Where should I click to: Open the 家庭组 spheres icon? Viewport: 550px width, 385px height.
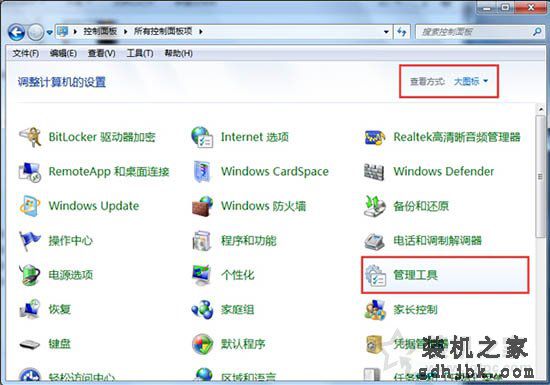coord(202,309)
